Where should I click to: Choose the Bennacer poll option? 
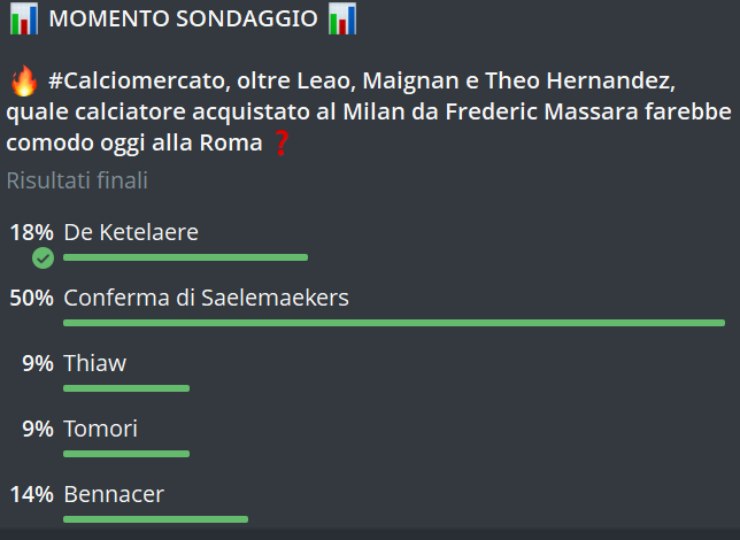[113, 494]
